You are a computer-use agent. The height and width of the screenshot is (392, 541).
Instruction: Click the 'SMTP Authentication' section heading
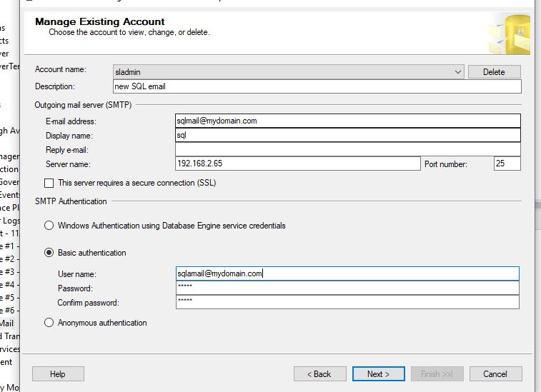tap(71, 201)
